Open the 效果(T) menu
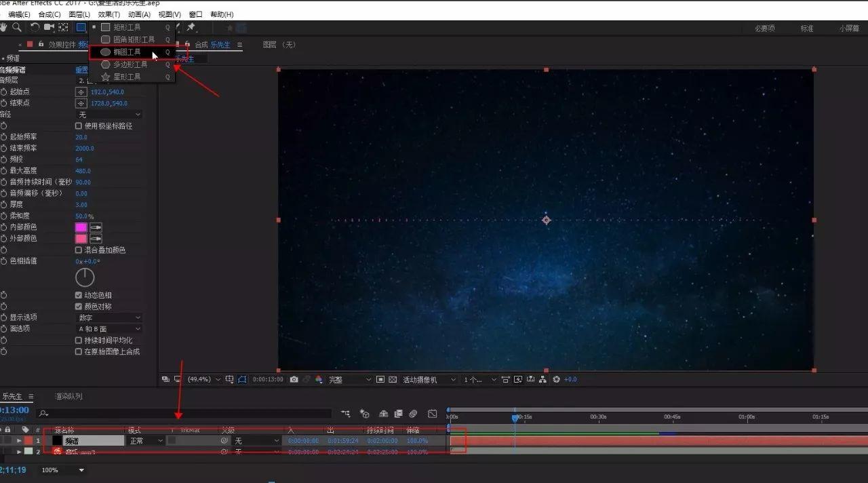Image resolution: width=868 pixels, height=483 pixels. pyautogui.click(x=109, y=14)
